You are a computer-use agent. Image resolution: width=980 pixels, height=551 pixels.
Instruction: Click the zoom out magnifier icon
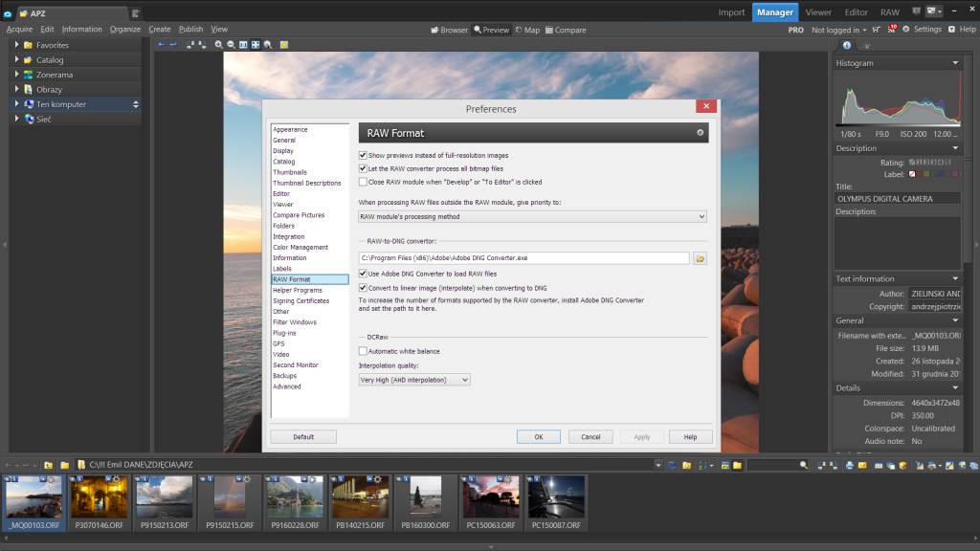coord(232,45)
